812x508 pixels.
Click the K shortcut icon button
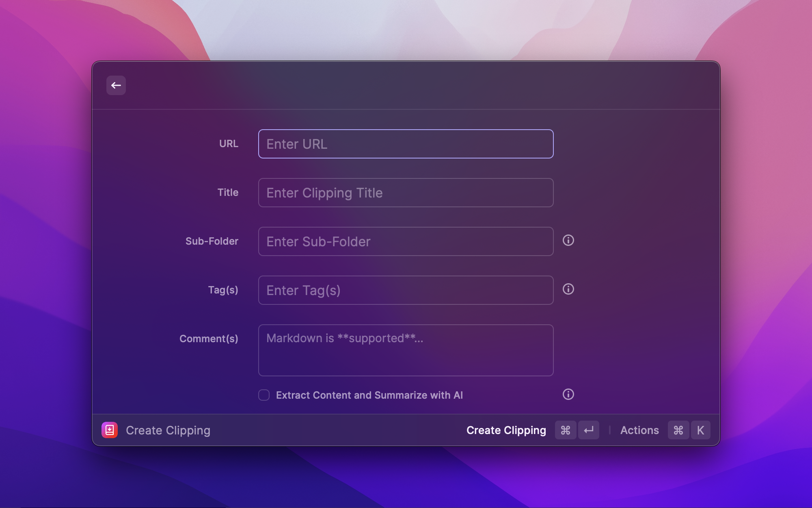tap(700, 430)
